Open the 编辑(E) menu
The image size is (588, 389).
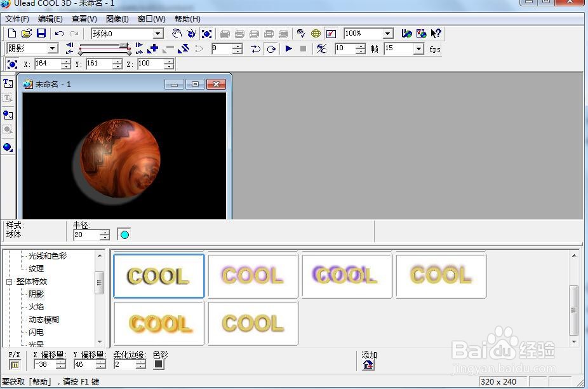(50, 19)
